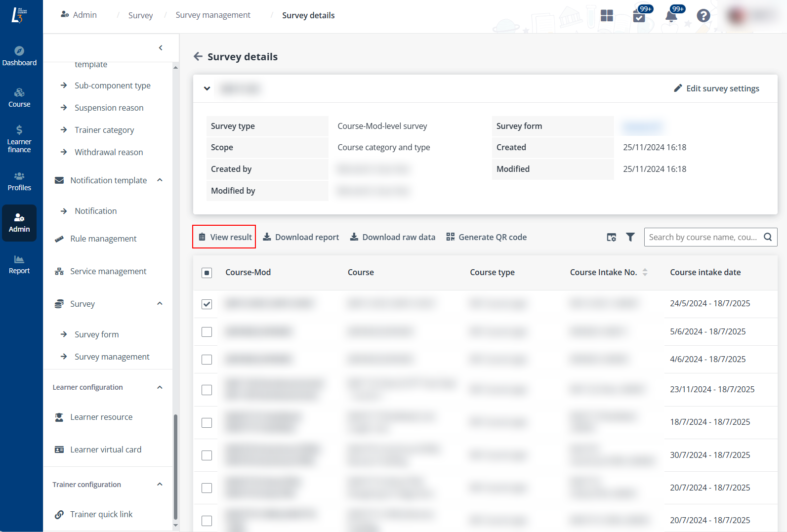Screen dimensions: 787x532
Task: Collapse the Learner configuration section
Action: tap(160, 387)
